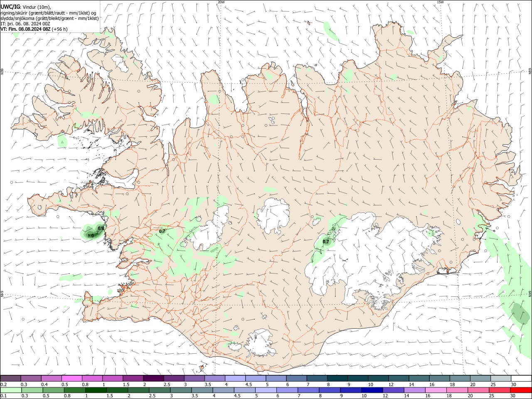
Task: Click the deep navy blue swatch starting at 10 in rain row
Action: click(372, 390)
